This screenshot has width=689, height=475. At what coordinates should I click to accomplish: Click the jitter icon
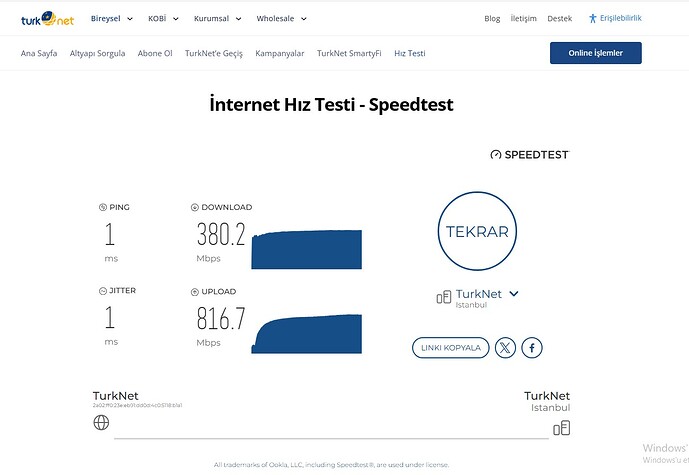click(x=103, y=291)
